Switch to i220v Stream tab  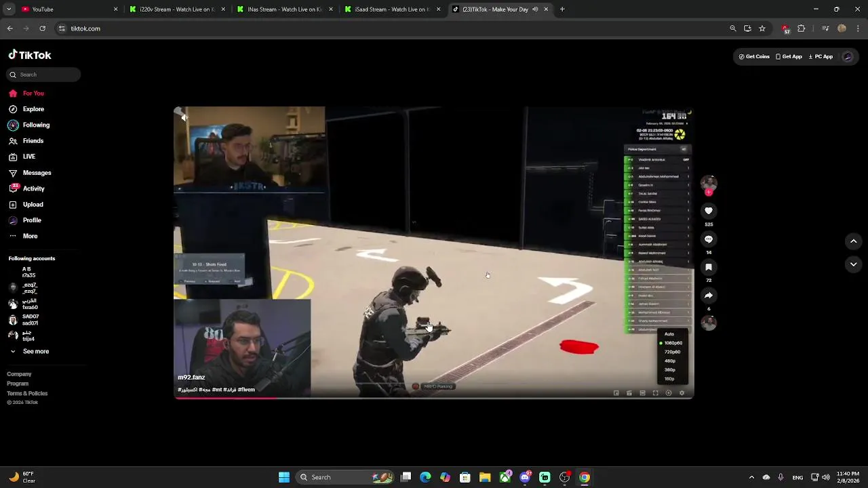pyautogui.click(x=176, y=9)
